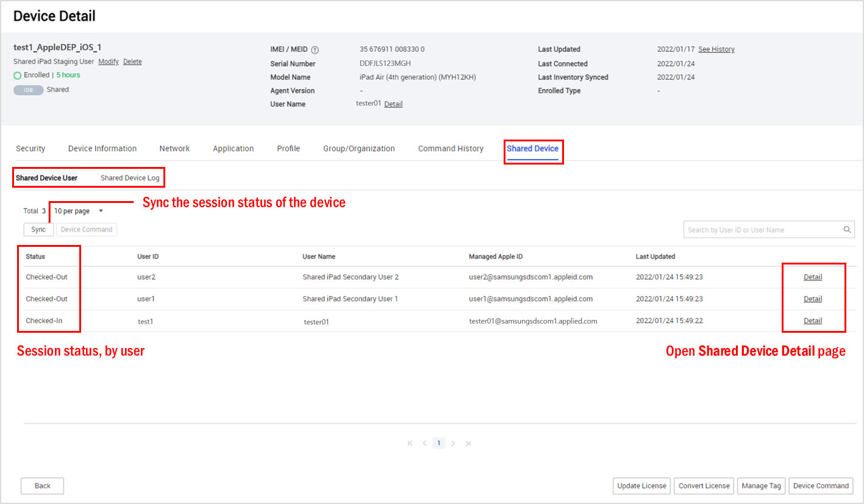This screenshot has height=504, width=864.
Task: Select the Modify link under device name
Action: [108, 61]
